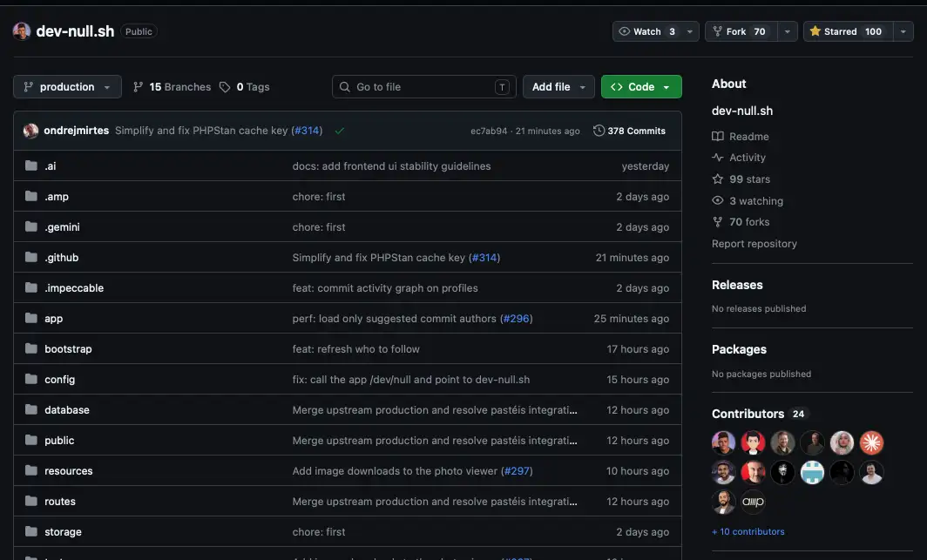
Task: Click the repository owner avatar beside dev-null.sh
Action: (22, 30)
